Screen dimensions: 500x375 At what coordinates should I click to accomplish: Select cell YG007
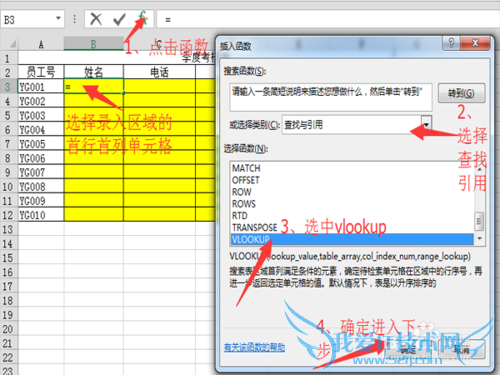tap(41, 172)
